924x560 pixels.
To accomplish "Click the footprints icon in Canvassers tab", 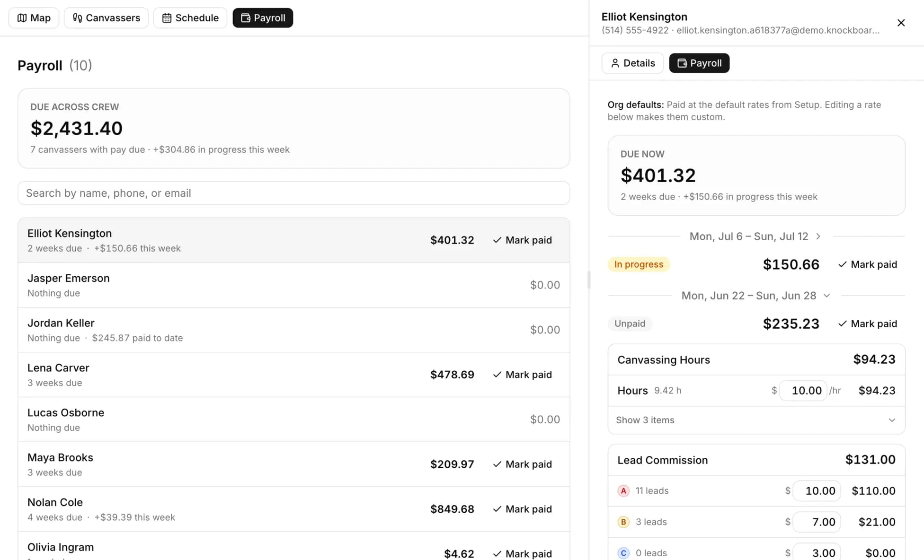I will click(77, 18).
